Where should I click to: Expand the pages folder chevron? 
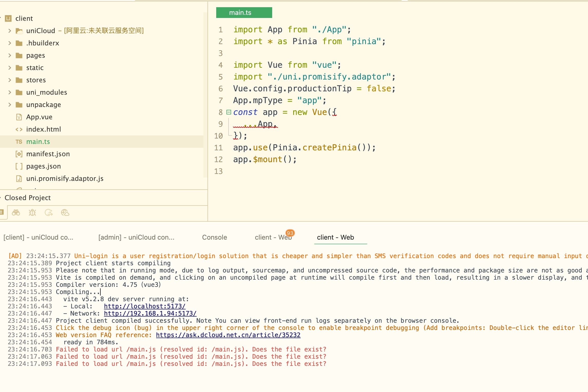pos(10,55)
